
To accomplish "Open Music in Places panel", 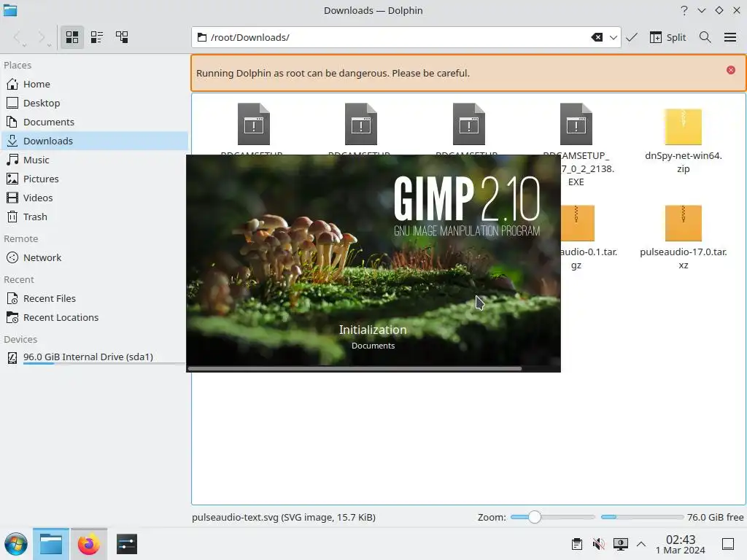I will click(94, 160).
